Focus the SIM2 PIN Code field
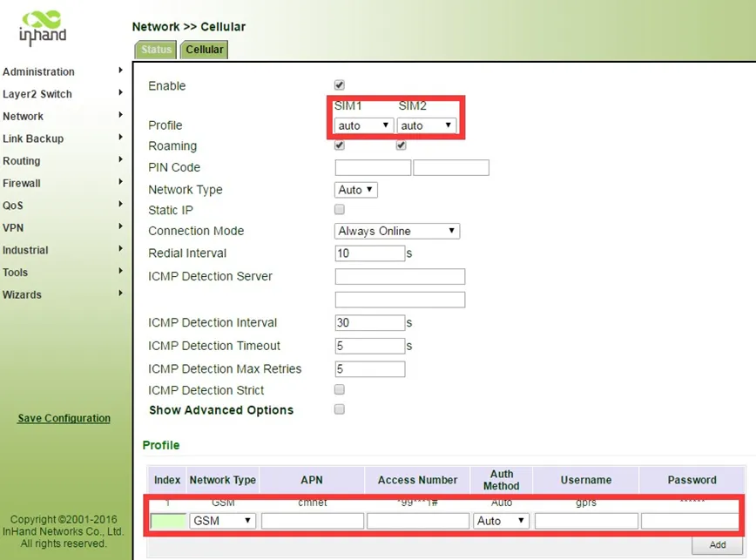 451,168
